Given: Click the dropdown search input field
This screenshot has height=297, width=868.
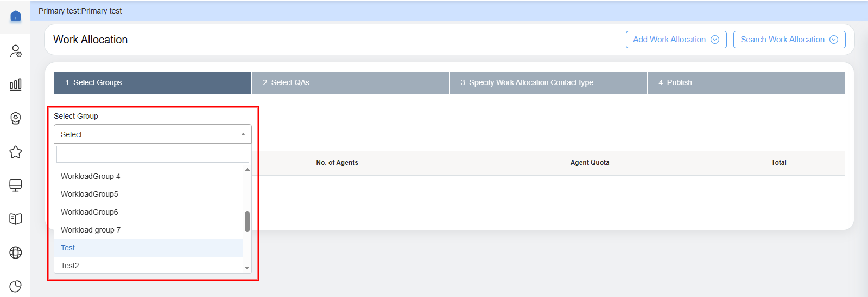Looking at the screenshot, I should point(153,154).
